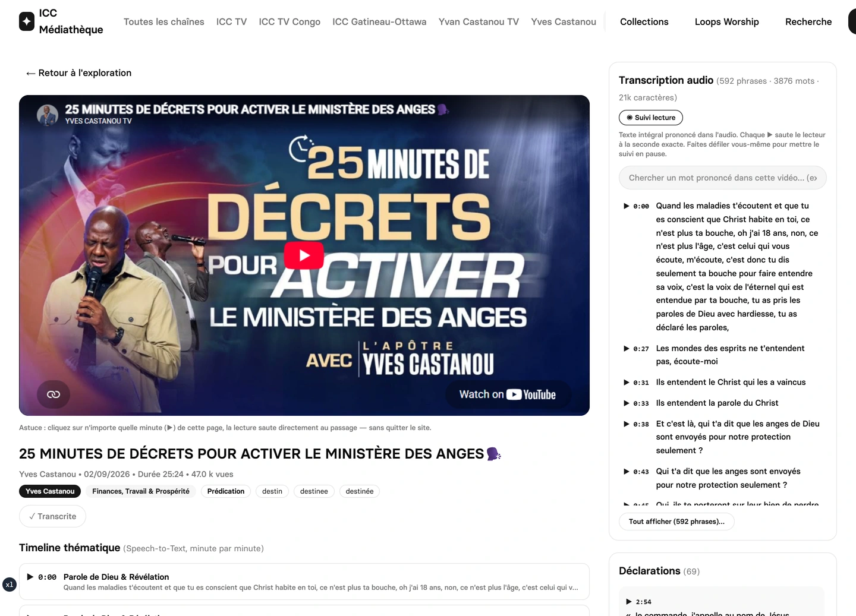The width and height of the screenshot is (856, 616).
Task: Click the x1 playback speed badge
Action: (x=10, y=585)
